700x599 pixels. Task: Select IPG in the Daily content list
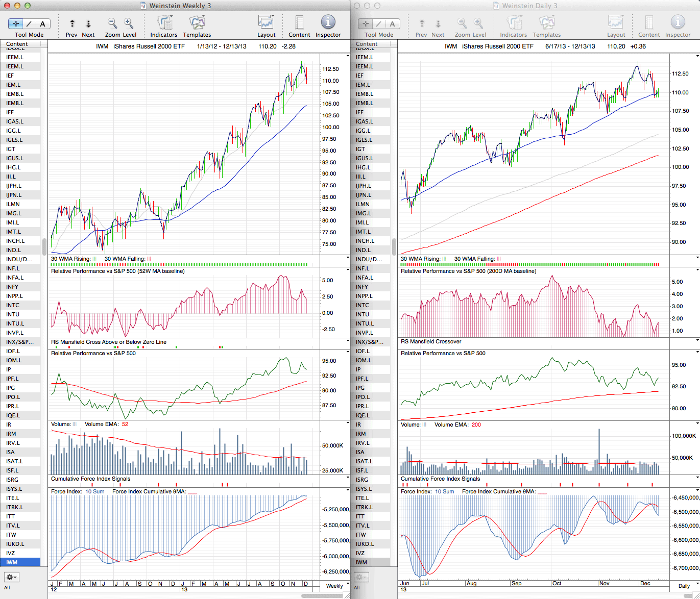(370, 387)
